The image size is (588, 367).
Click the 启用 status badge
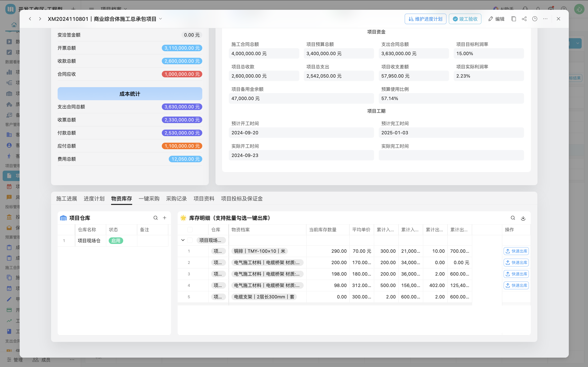[x=116, y=240]
